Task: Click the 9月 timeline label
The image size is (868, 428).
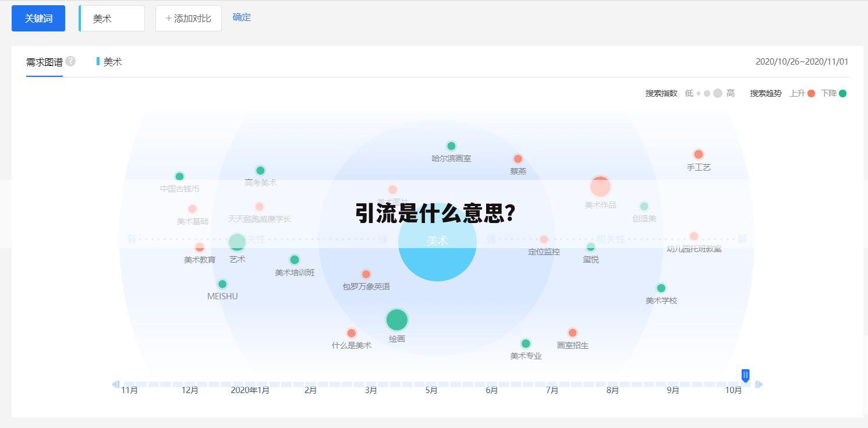Action: (673, 390)
